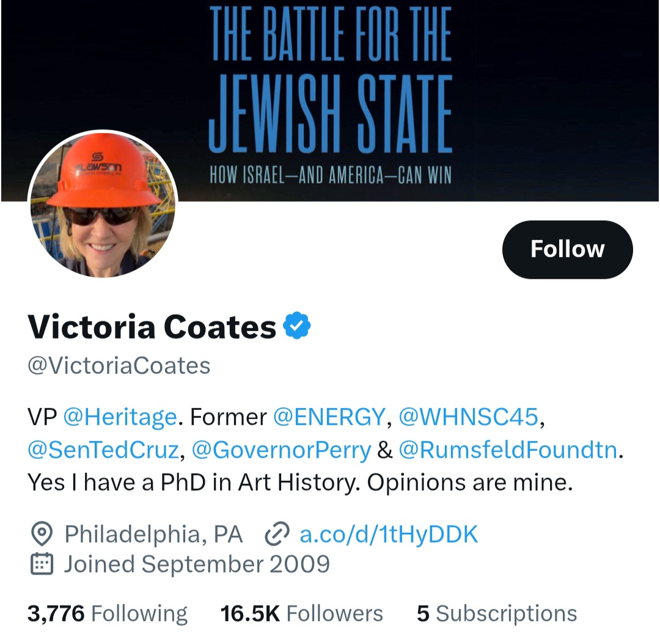Click the calendar icon beside Joined date
660x644 pixels.
pyautogui.click(x=41, y=563)
